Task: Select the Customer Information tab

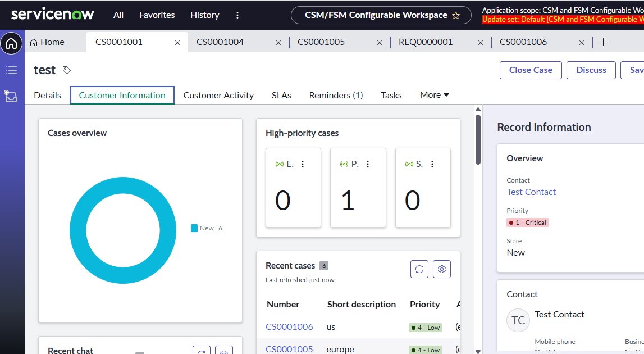Action: point(122,96)
